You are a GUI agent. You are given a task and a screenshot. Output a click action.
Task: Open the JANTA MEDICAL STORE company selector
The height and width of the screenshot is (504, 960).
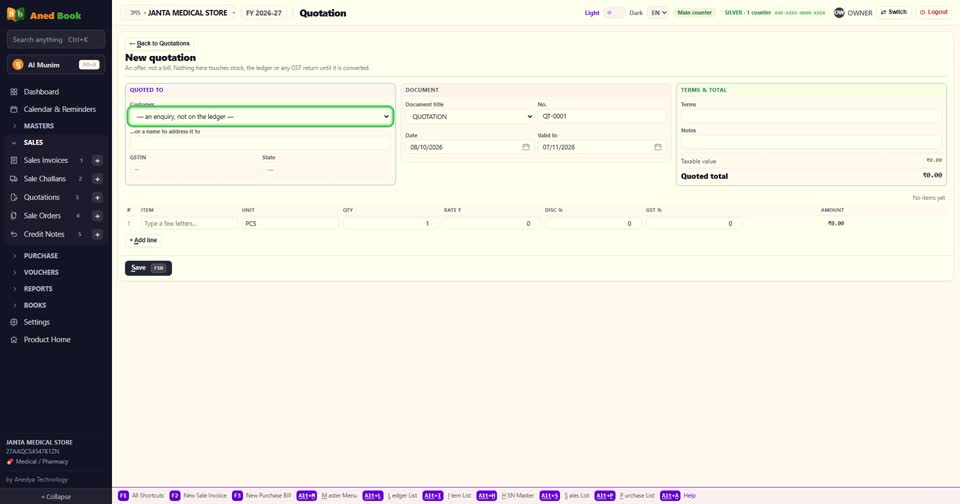coord(182,13)
